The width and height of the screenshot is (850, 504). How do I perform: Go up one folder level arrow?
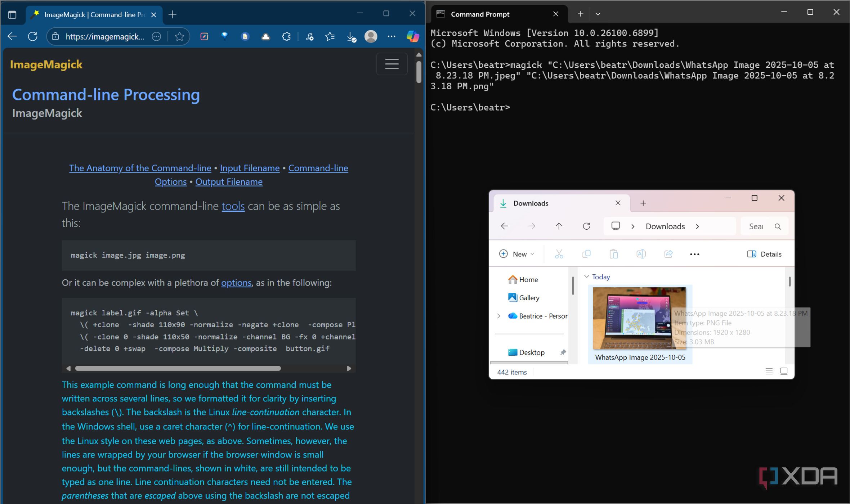click(x=559, y=226)
